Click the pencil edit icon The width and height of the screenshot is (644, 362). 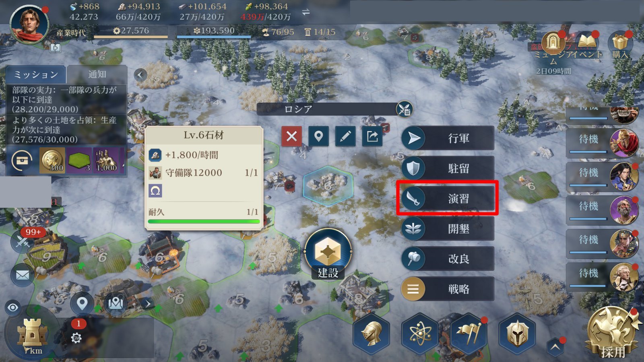point(345,136)
